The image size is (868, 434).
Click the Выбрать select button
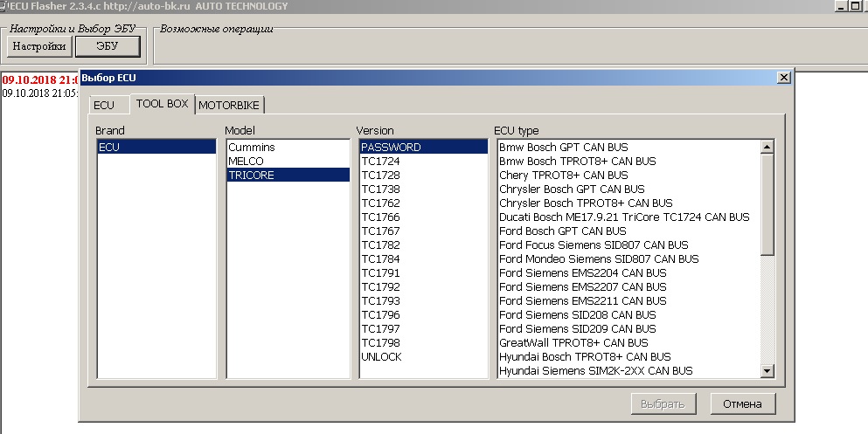tap(663, 404)
